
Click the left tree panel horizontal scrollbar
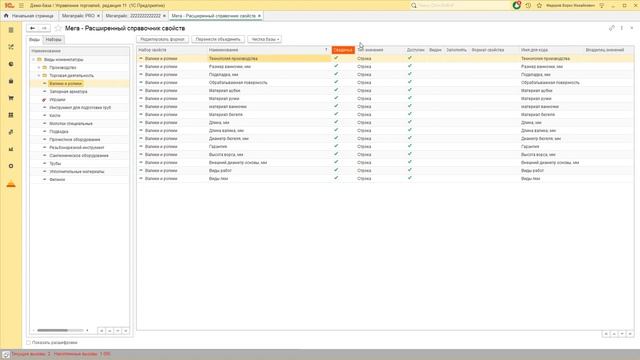click(x=61, y=331)
